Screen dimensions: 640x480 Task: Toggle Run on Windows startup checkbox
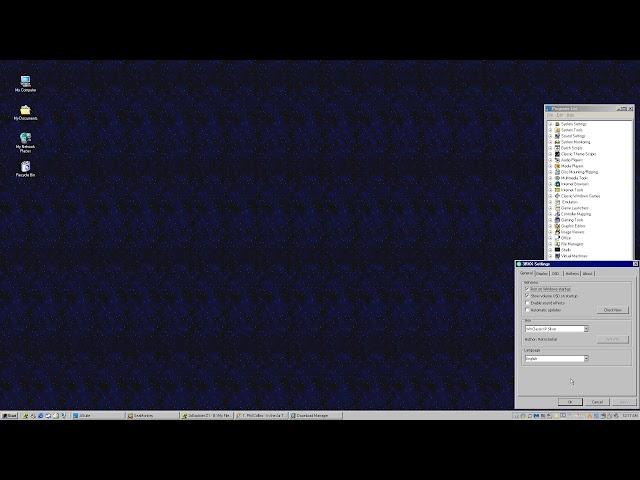point(527,289)
